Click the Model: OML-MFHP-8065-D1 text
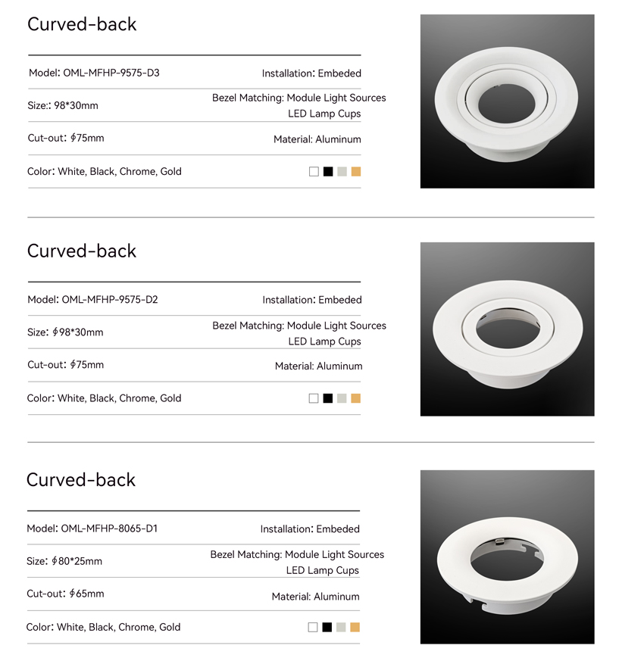The height and width of the screenshot is (661, 644). (x=92, y=528)
